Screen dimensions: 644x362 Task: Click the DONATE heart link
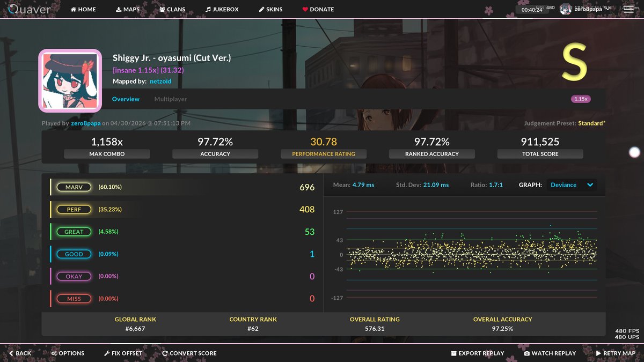(x=318, y=10)
